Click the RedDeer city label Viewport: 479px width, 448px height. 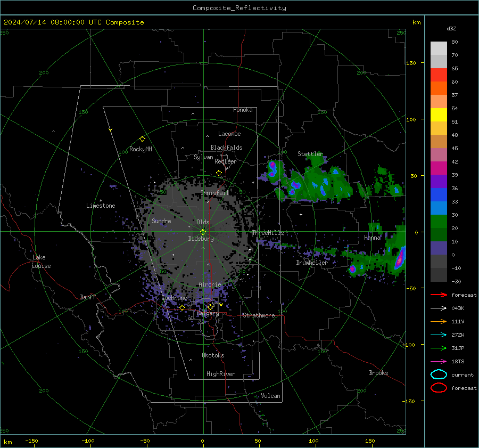[226, 161]
